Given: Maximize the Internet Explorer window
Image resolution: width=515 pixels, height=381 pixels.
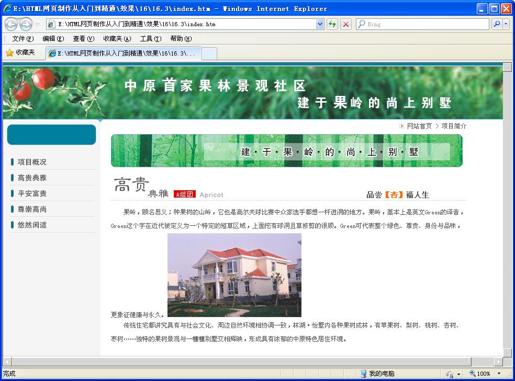Looking at the screenshot, I should click(494, 8).
